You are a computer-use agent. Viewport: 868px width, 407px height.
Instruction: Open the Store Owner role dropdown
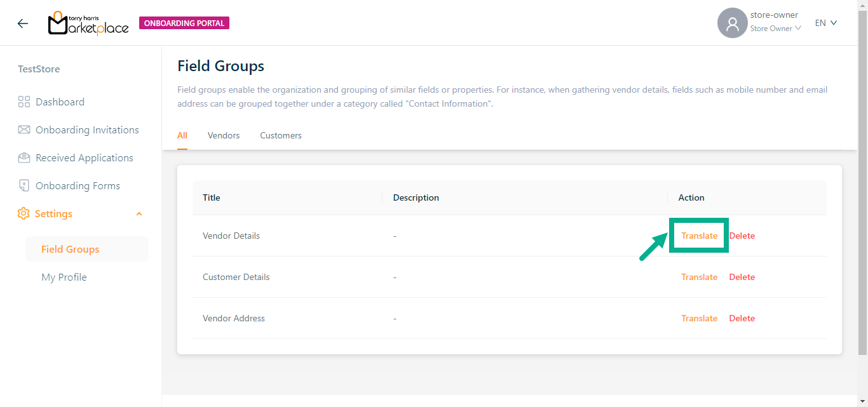[x=775, y=29]
